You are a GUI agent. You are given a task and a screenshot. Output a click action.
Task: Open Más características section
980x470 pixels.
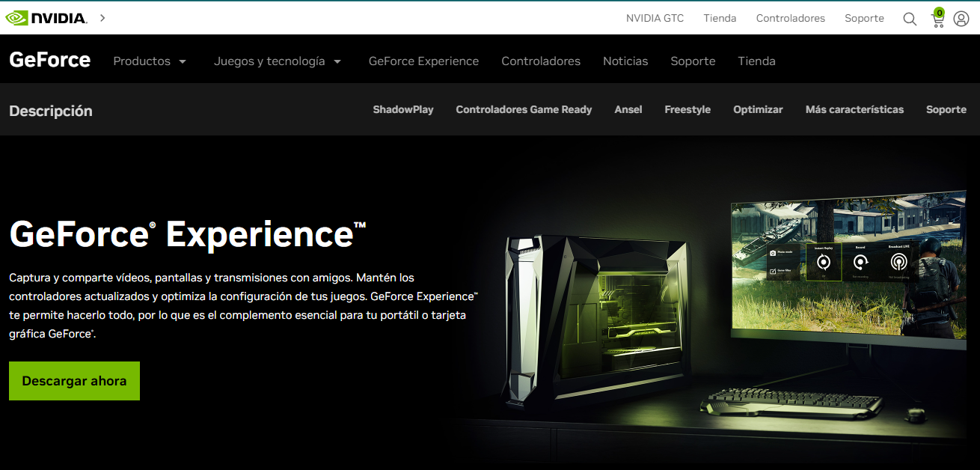854,109
